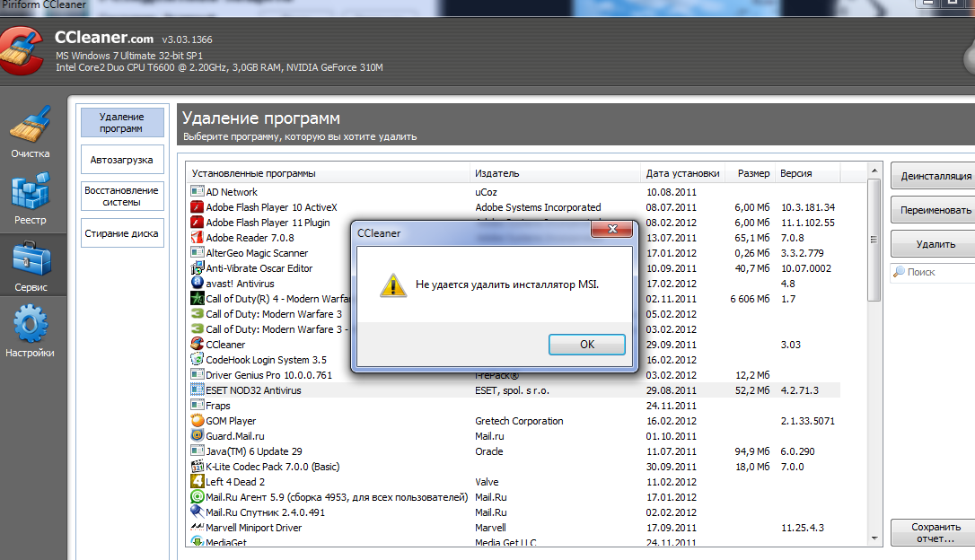Click the Driver Genius Pro icon

[198, 374]
